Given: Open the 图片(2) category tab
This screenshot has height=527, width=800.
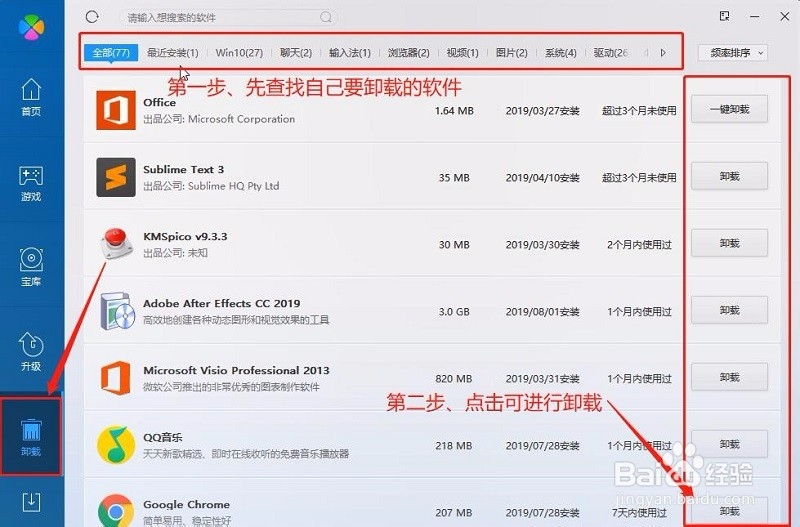Looking at the screenshot, I should pos(511,53).
